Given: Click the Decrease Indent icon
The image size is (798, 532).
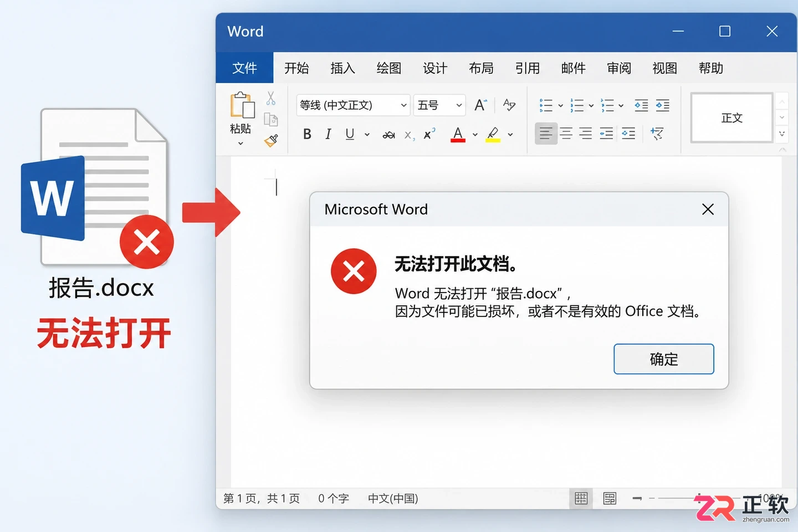Looking at the screenshot, I should [x=641, y=105].
